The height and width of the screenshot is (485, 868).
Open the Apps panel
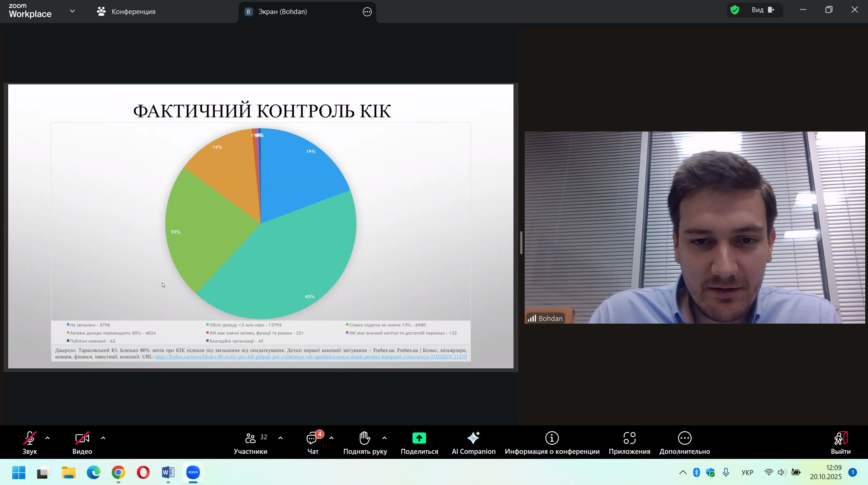tap(629, 443)
